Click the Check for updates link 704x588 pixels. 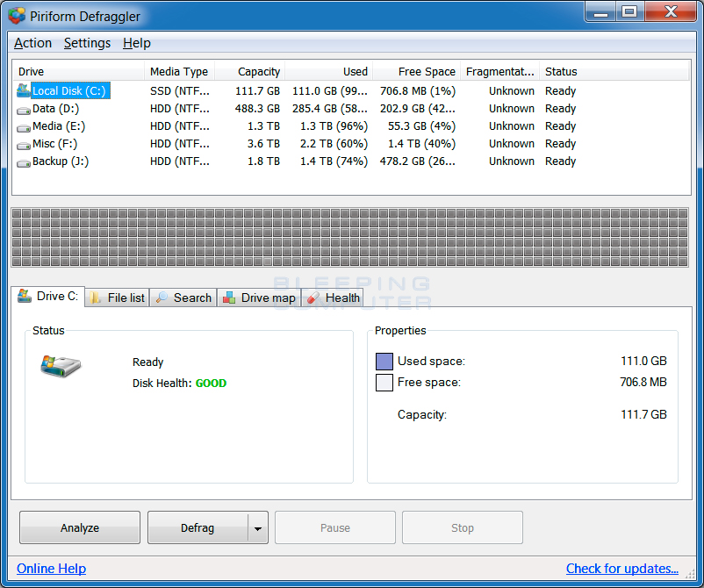(x=621, y=569)
